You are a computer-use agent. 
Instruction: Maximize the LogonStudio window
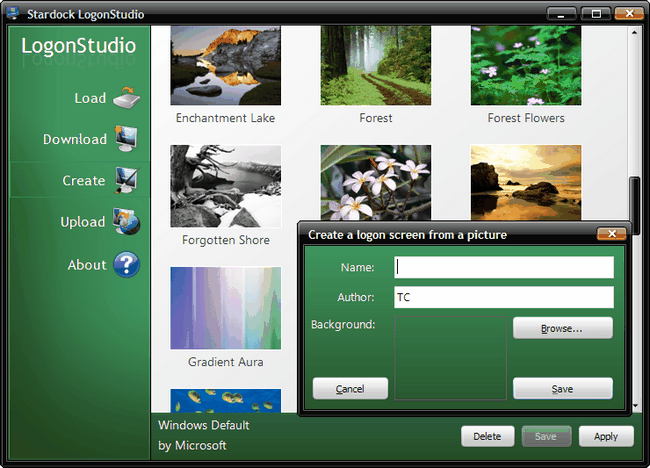pyautogui.click(x=596, y=14)
